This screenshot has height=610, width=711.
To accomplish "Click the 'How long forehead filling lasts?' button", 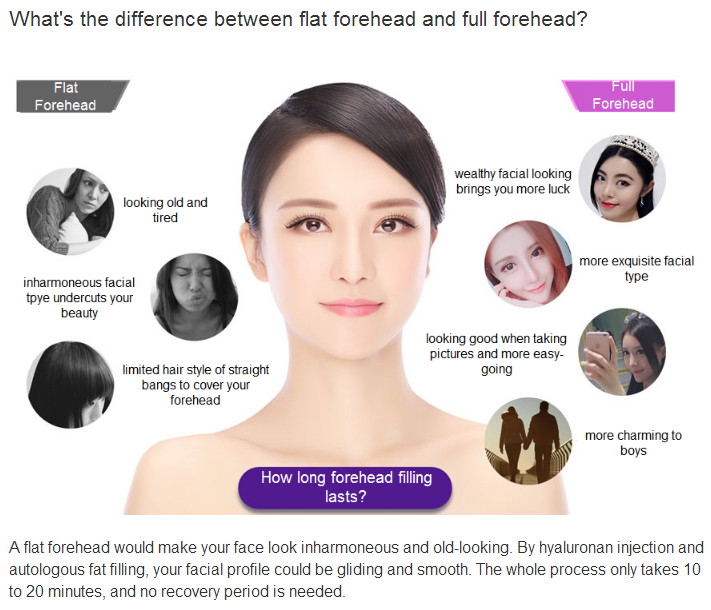I will pos(345,488).
